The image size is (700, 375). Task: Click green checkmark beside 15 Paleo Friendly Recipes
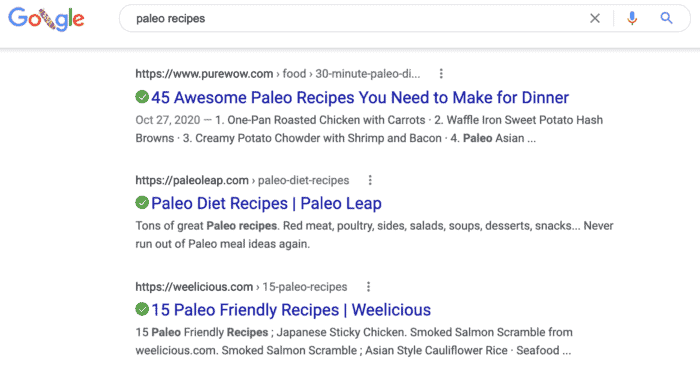142,309
